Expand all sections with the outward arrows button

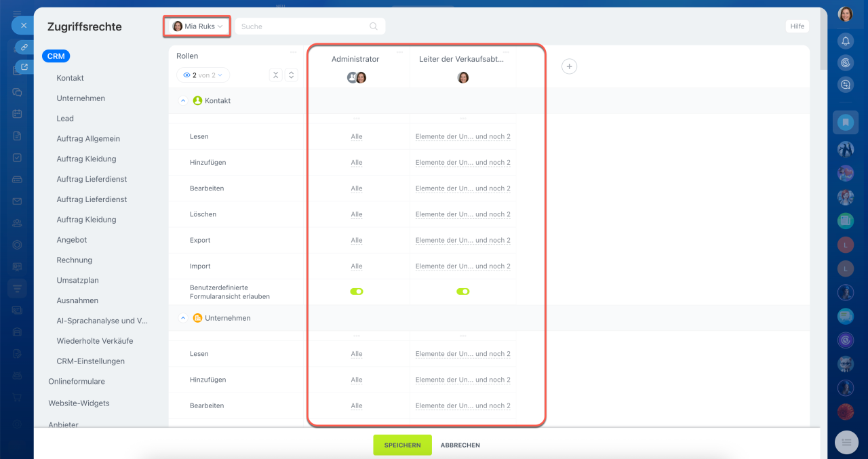(x=291, y=75)
